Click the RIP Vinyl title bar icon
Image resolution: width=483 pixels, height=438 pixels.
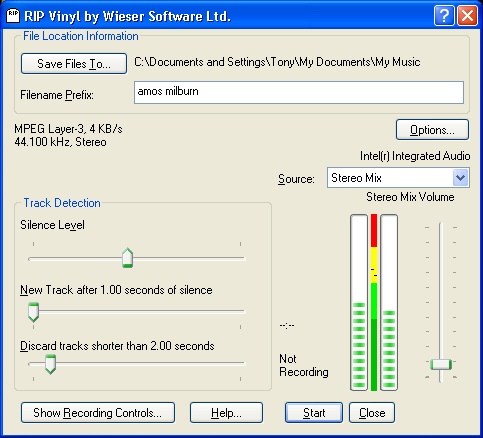[x=13, y=16]
